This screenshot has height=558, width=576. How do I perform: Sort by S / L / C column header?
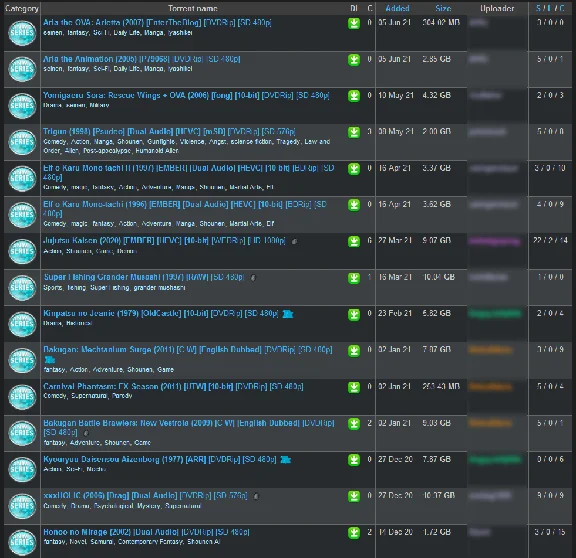tap(550, 8)
